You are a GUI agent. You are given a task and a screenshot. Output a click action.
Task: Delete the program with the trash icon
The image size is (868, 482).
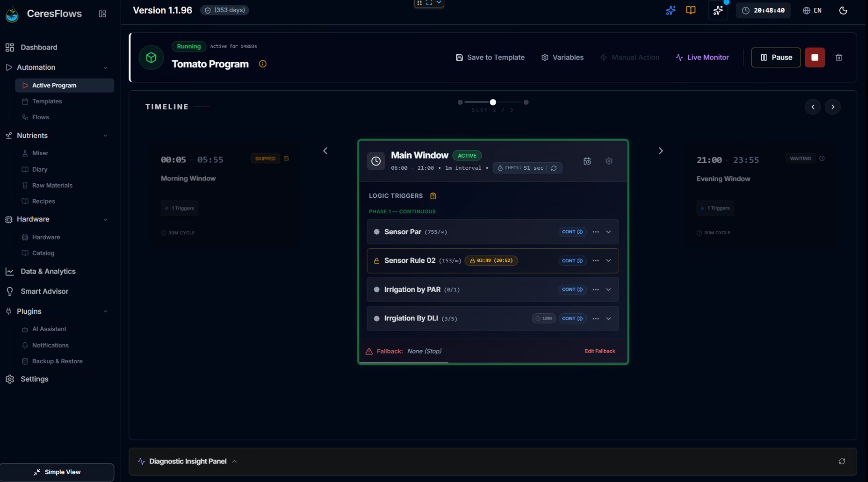click(839, 57)
